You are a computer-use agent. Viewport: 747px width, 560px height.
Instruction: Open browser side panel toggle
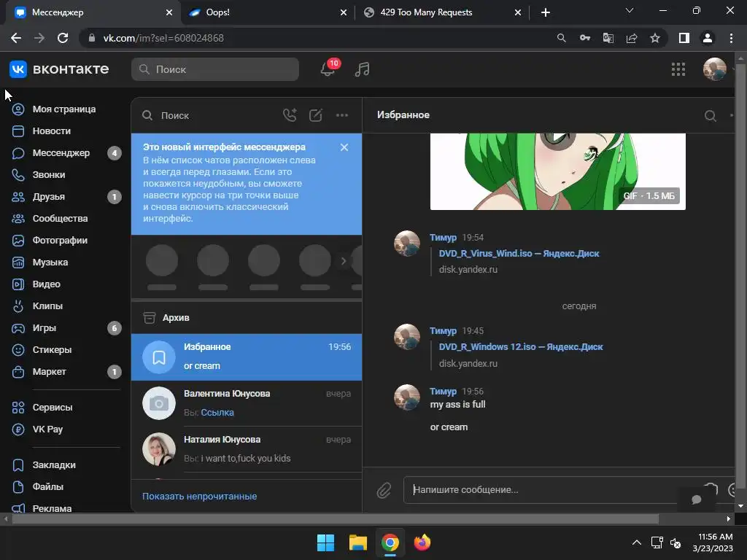(684, 38)
